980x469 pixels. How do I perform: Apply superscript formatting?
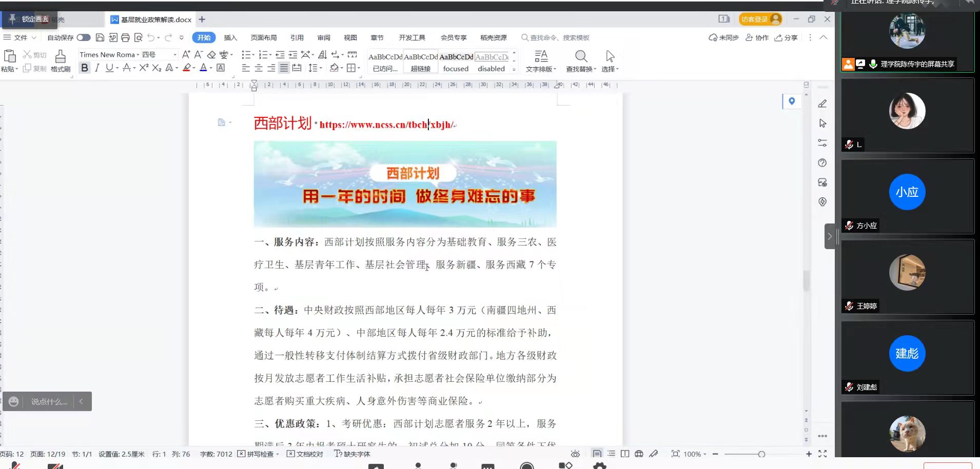click(x=144, y=68)
